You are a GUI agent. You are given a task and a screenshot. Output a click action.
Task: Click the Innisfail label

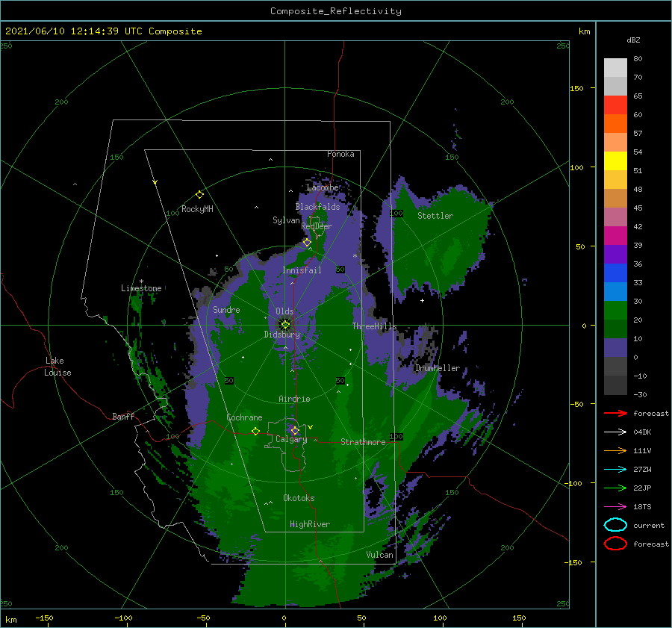tap(302, 270)
